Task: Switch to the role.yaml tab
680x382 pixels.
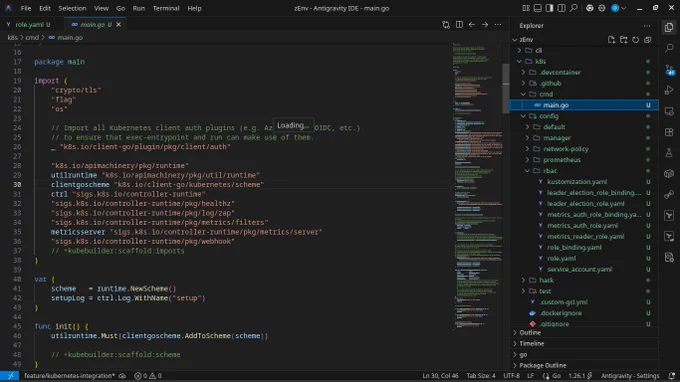Action: pos(32,25)
